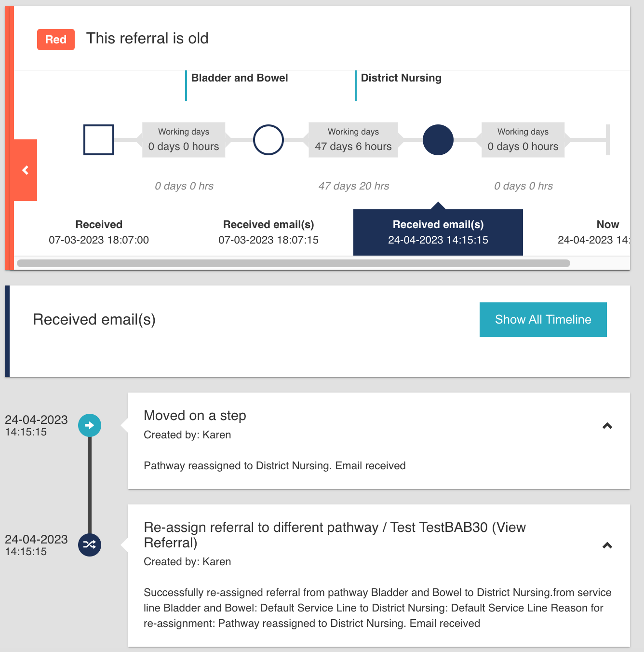
Task: Select the filled circle timeline step
Action: point(438,140)
